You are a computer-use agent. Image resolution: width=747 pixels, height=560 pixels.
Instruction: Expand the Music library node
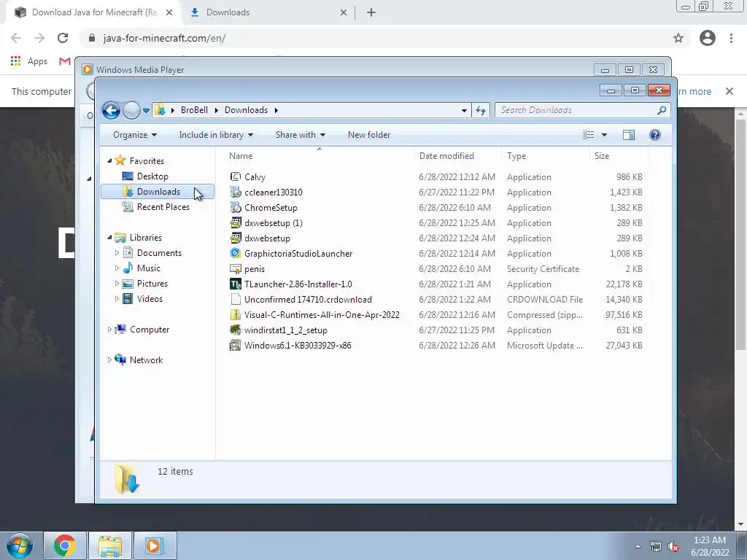(117, 268)
